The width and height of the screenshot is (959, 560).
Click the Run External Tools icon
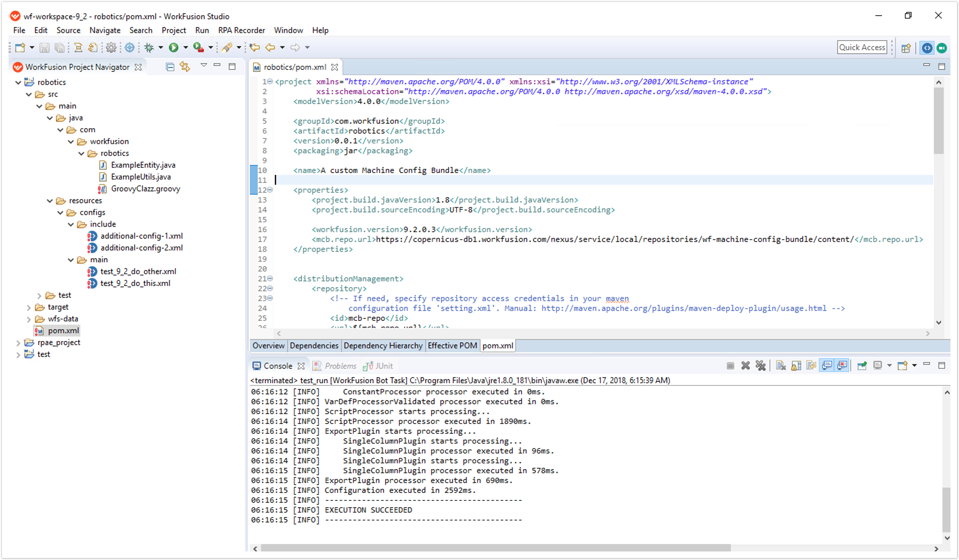[x=198, y=48]
